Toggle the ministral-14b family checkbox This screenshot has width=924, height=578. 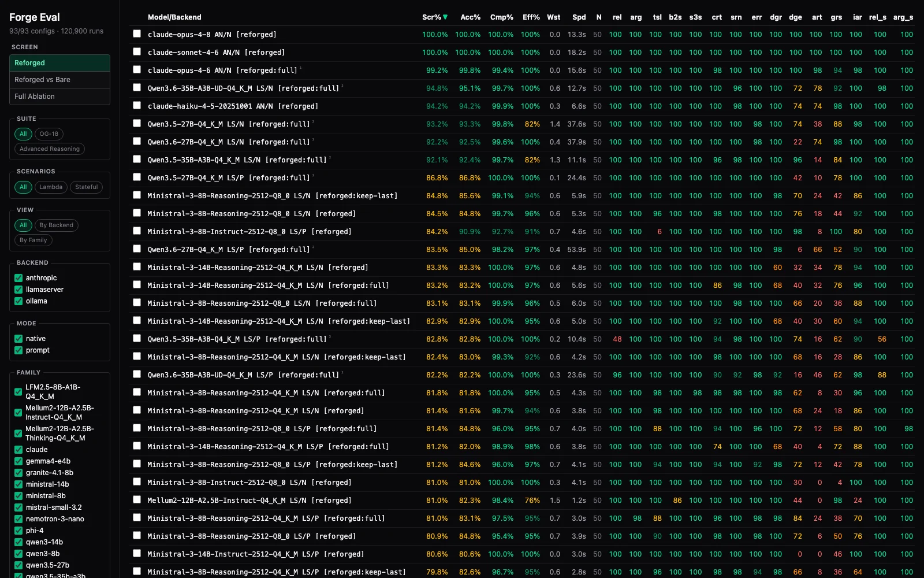[18, 484]
